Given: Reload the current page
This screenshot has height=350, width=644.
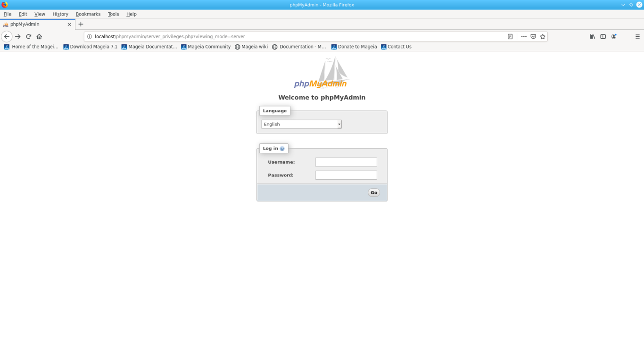Looking at the screenshot, I should coord(29,36).
